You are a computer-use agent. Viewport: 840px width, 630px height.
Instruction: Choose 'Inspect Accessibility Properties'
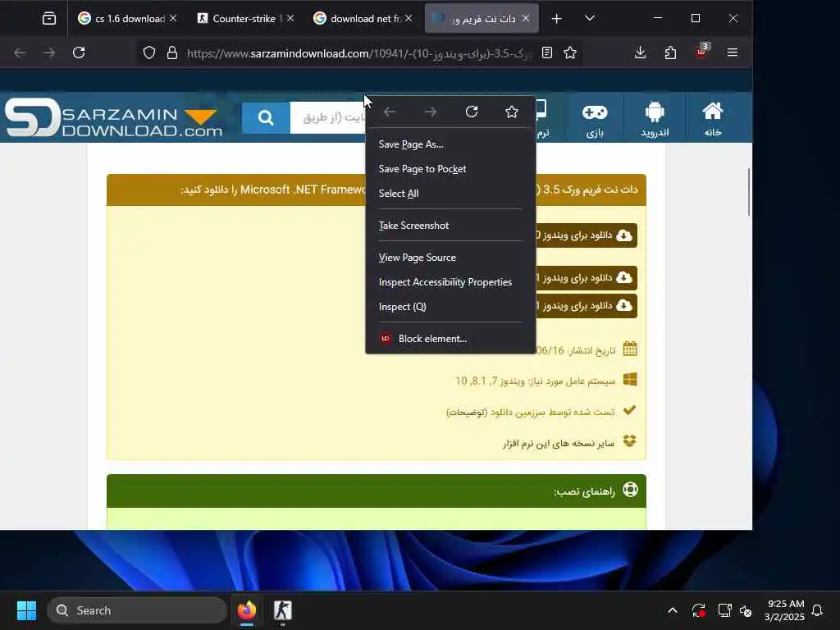[x=450, y=282]
